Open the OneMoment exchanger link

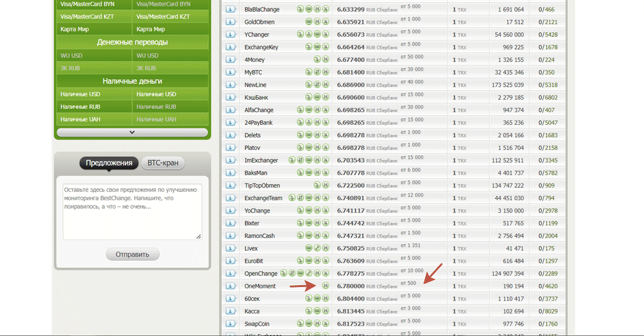260,286
